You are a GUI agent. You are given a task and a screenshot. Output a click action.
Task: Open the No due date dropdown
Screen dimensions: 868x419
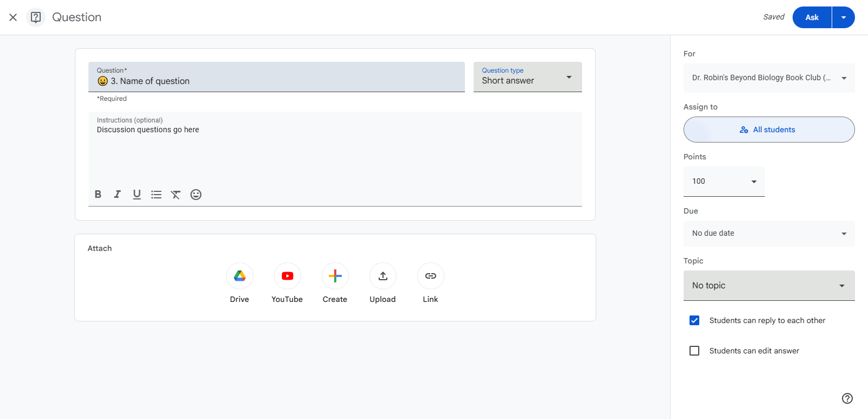point(769,234)
